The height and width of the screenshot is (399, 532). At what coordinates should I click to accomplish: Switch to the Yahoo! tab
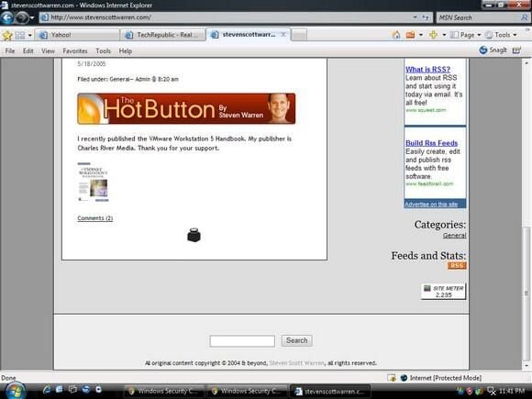click(x=78, y=35)
